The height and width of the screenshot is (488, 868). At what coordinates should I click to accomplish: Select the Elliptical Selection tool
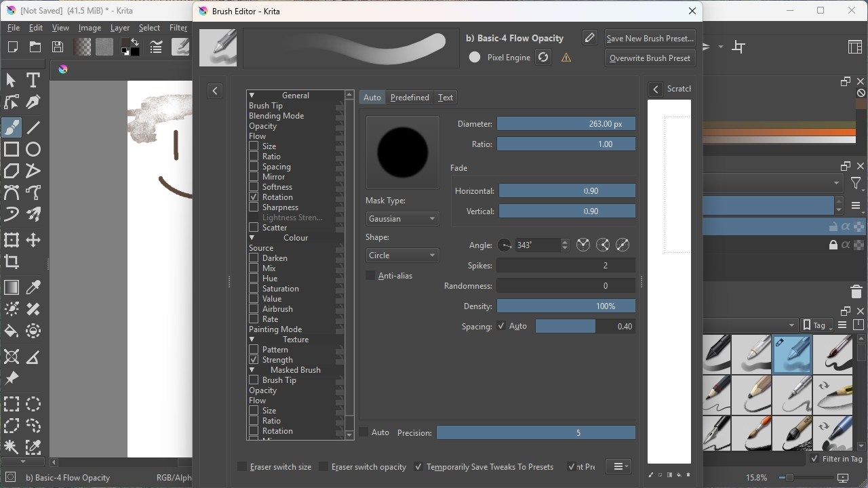pos(33,405)
